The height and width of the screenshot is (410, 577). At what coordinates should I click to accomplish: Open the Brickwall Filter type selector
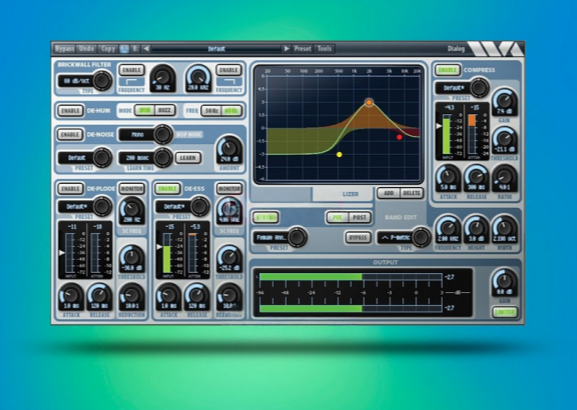pyautogui.click(x=85, y=81)
